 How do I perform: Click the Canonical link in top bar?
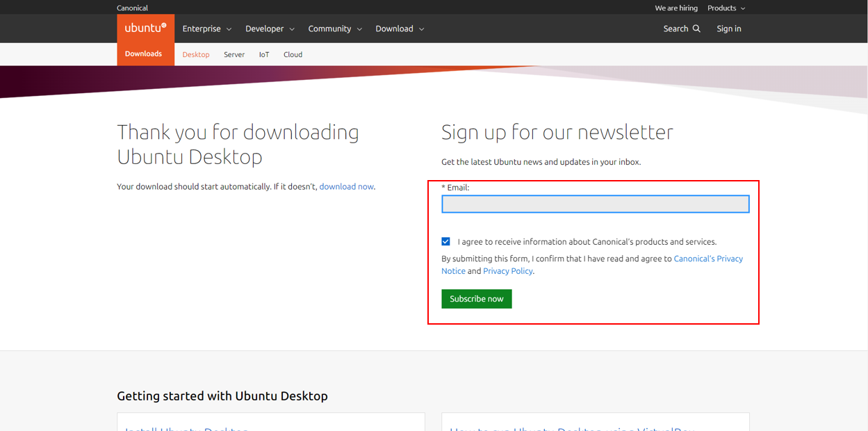coord(132,8)
